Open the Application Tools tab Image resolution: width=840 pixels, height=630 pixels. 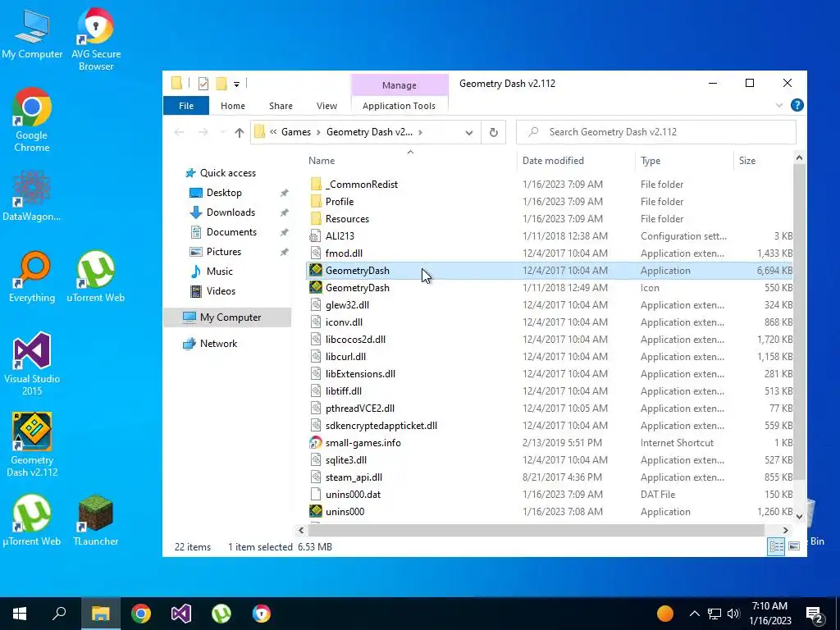click(399, 106)
